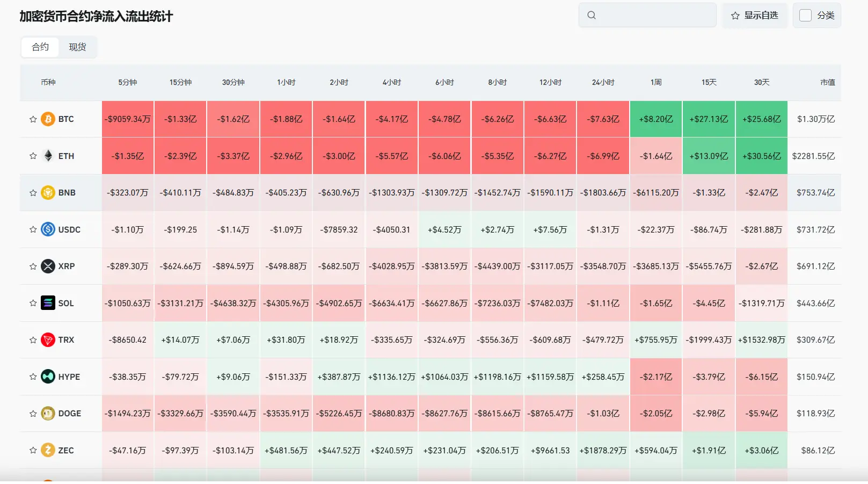Star HYPE as a favorite

click(x=33, y=377)
